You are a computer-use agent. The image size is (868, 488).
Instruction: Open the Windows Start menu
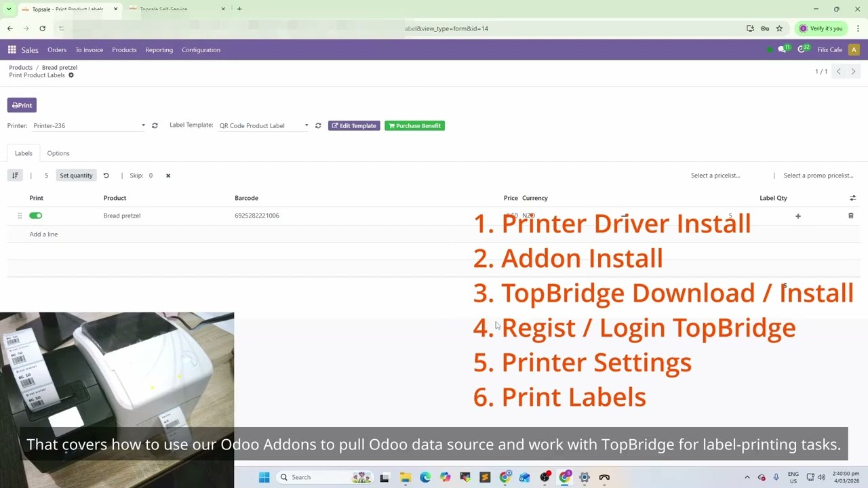[264, 477]
